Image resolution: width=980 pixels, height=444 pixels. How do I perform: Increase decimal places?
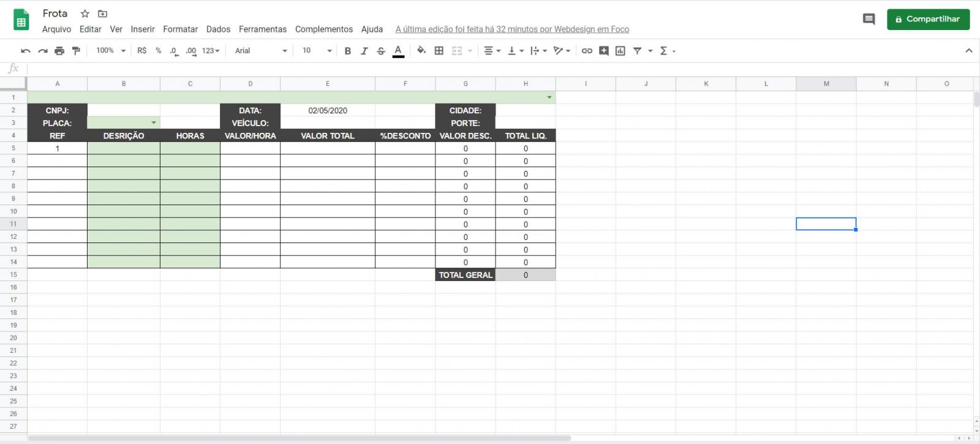click(x=191, y=51)
